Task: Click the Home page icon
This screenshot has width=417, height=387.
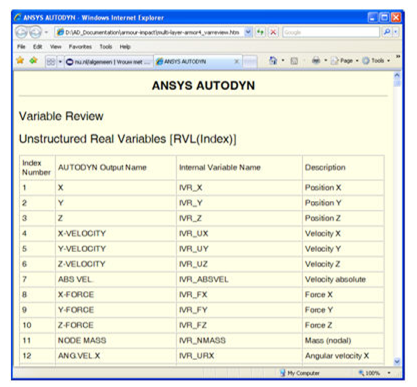Action: [273, 61]
